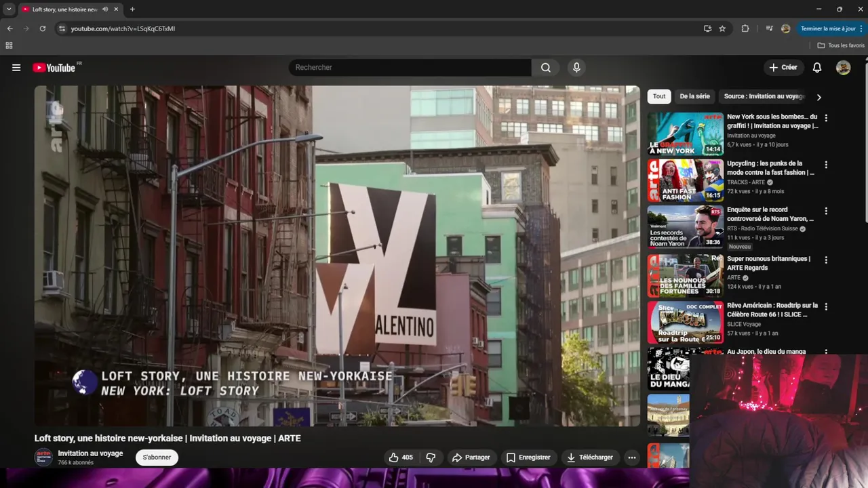
Task: View site information icon in address bar
Action: coord(62,28)
